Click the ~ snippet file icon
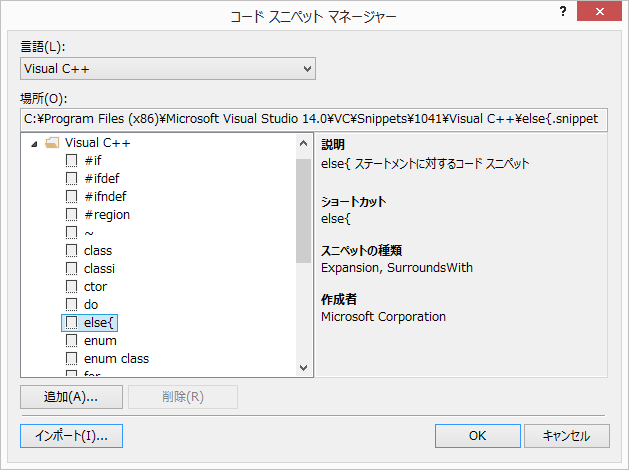This screenshot has height=470, width=629. 71,233
